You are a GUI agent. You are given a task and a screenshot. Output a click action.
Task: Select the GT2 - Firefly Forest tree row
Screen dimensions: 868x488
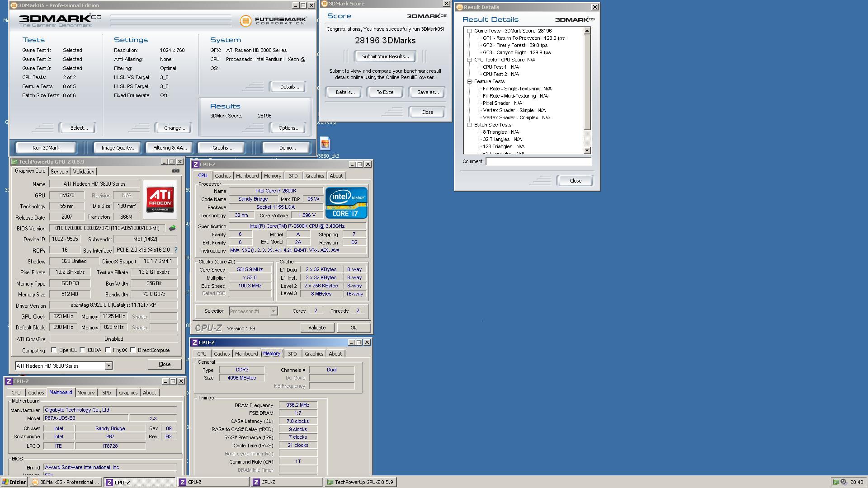(515, 45)
